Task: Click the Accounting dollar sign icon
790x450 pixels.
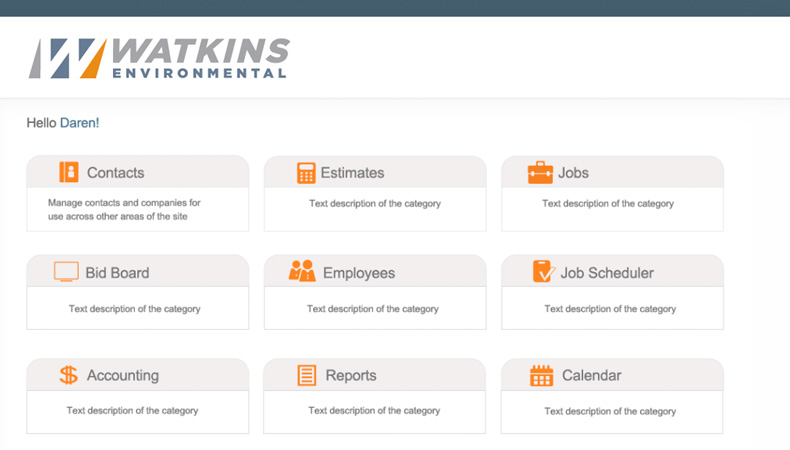Action: [x=69, y=375]
